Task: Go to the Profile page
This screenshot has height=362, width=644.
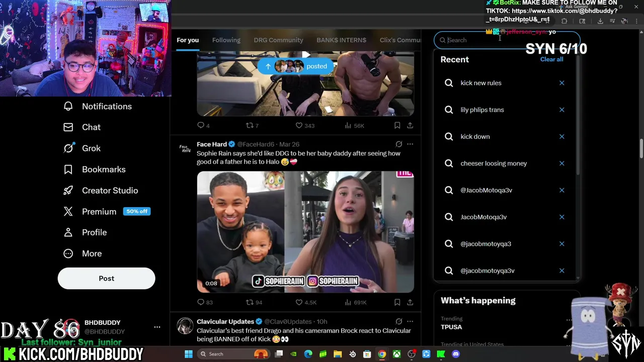Action: click(x=85, y=232)
